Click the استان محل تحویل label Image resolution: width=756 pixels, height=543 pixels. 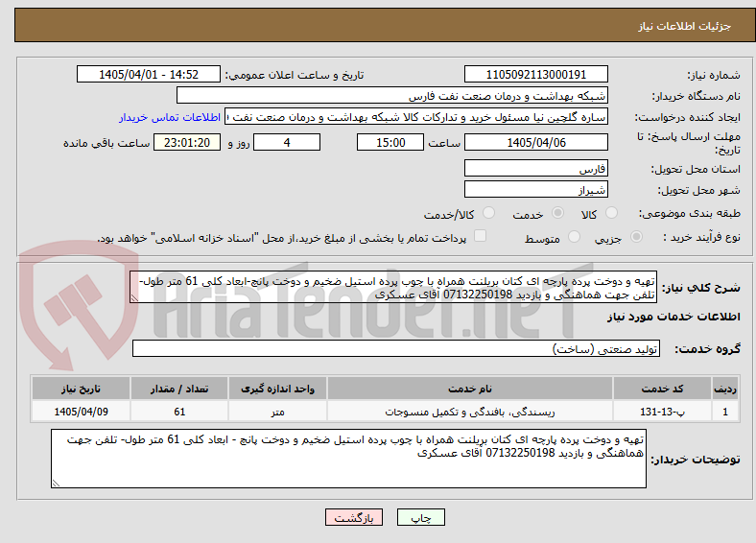click(x=696, y=169)
